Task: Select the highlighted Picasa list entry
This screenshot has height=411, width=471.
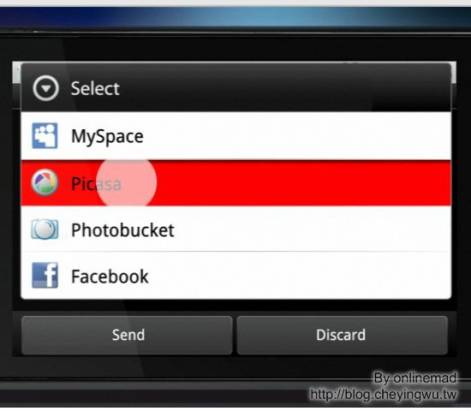Action: [236, 183]
